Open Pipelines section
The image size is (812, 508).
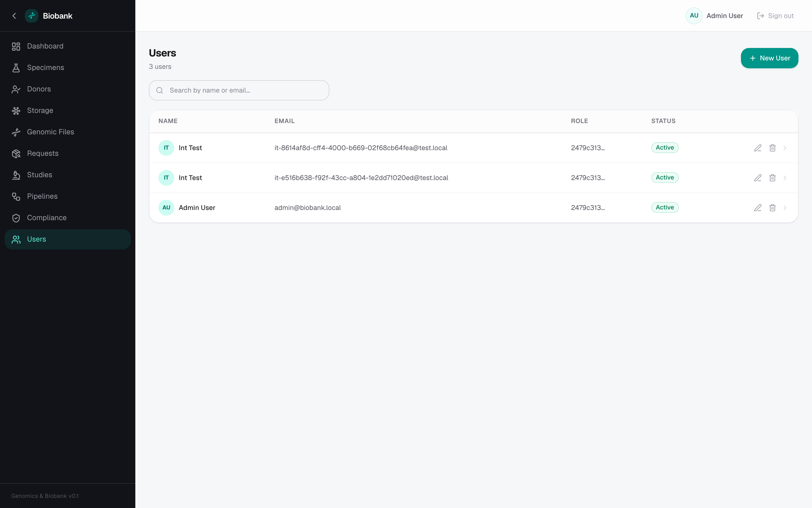67,196
